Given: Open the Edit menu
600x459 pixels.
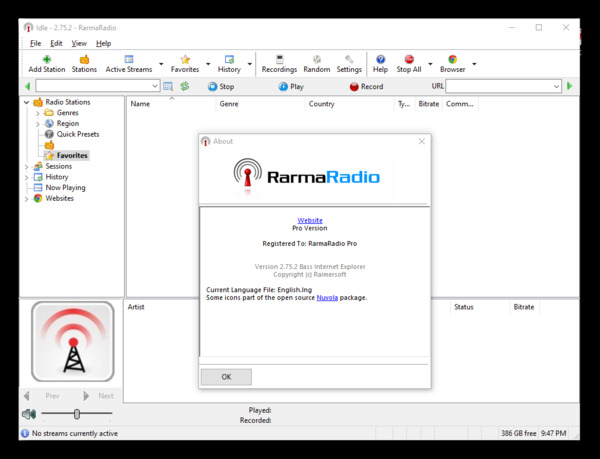Looking at the screenshot, I should 56,43.
